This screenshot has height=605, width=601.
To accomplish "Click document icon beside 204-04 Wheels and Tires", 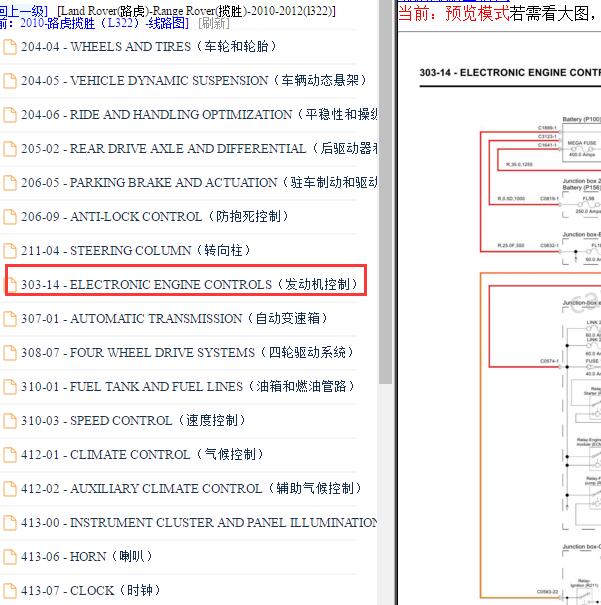I will point(10,47).
